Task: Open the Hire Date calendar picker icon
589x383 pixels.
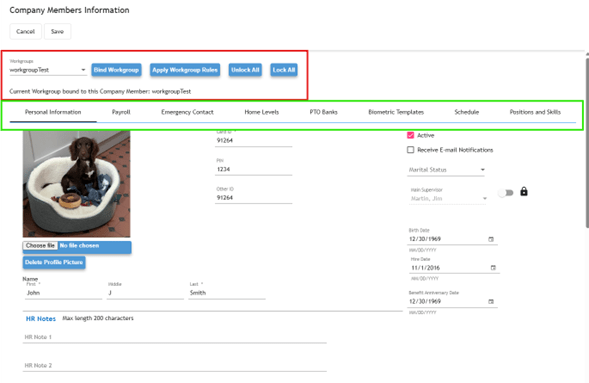Action: coord(493,268)
